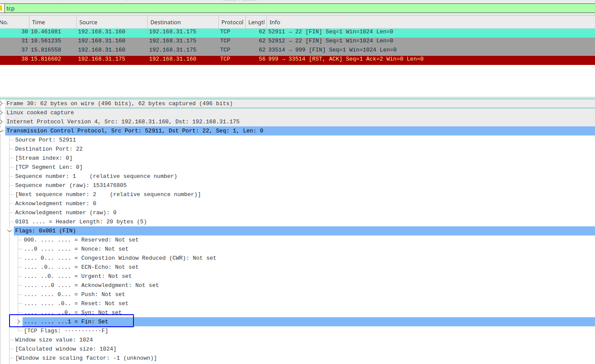The height and width of the screenshot is (364, 595).
Task: Select the TCP Flags summary line
Action: click(66, 331)
